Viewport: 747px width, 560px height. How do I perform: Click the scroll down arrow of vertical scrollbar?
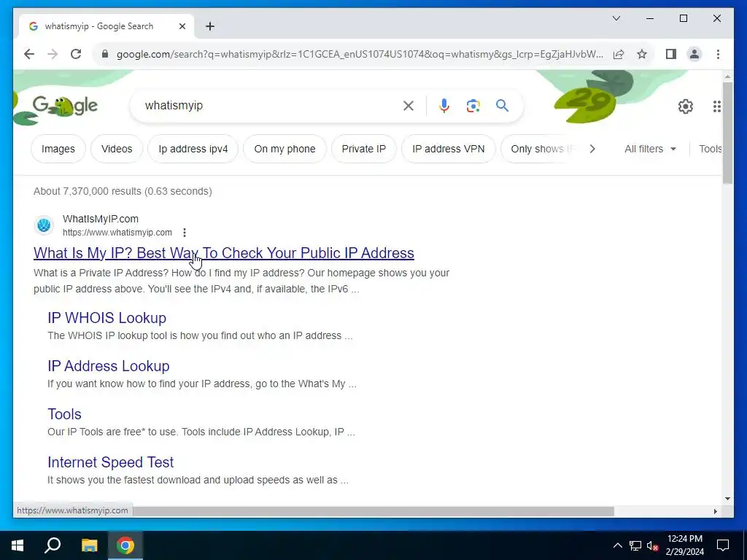click(727, 499)
